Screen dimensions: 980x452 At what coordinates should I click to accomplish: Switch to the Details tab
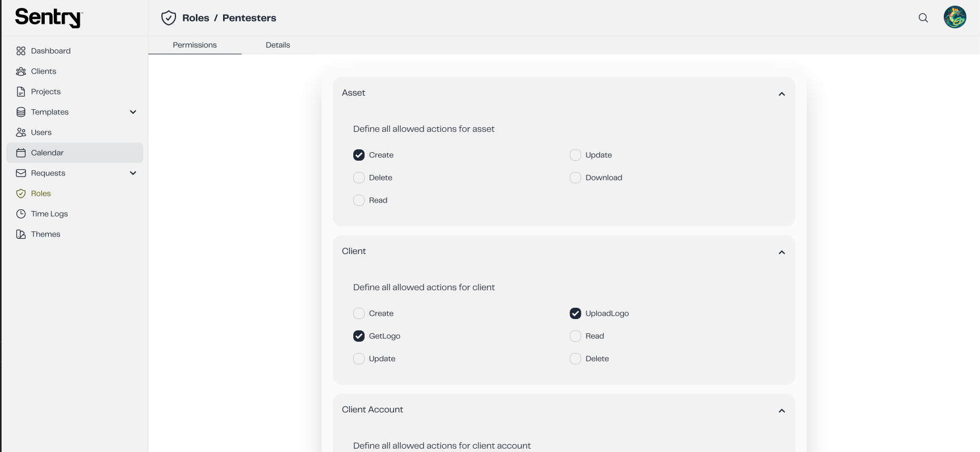tap(278, 45)
